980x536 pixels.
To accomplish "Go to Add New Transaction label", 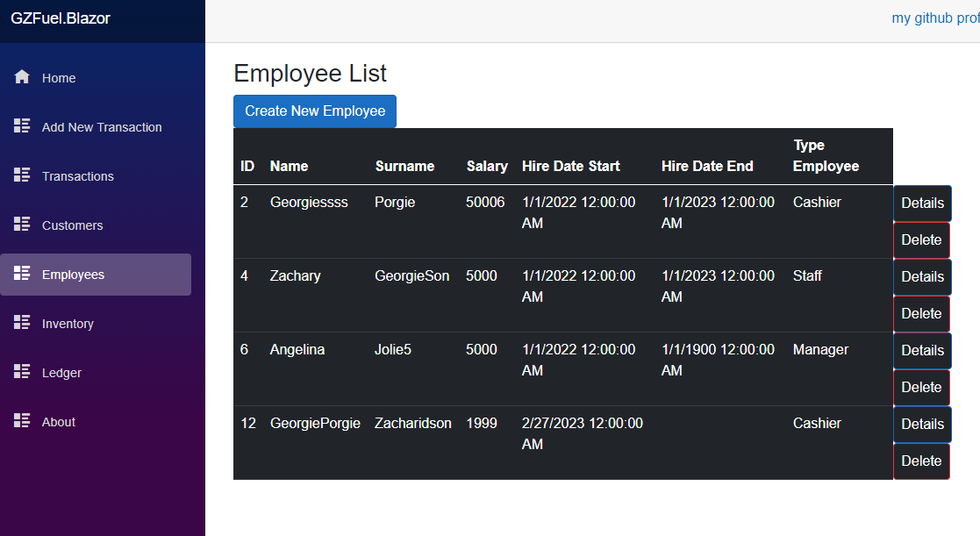I will pyautogui.click(x=102, y=127).
